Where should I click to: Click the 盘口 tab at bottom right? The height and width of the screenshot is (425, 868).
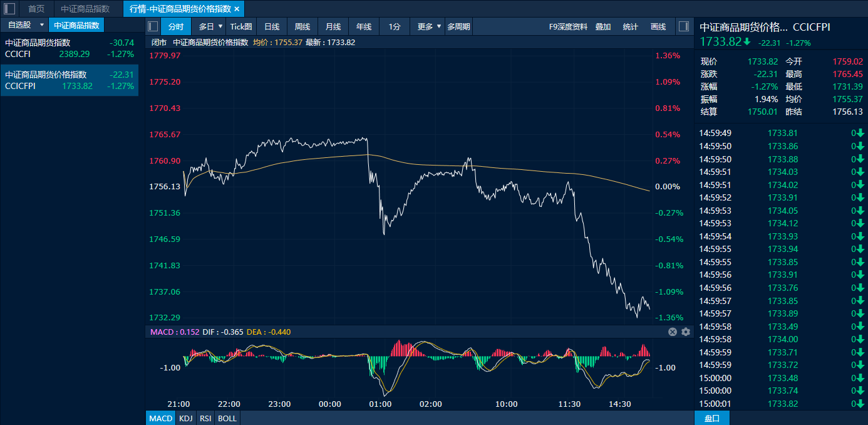point(712,418)
